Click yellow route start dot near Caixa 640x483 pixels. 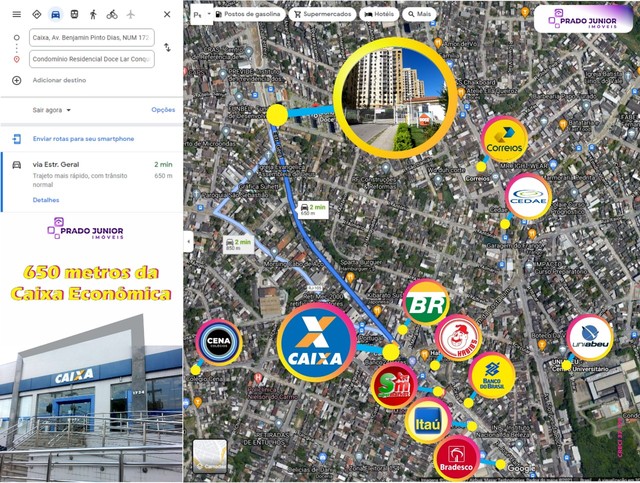[x=391, y=352]
